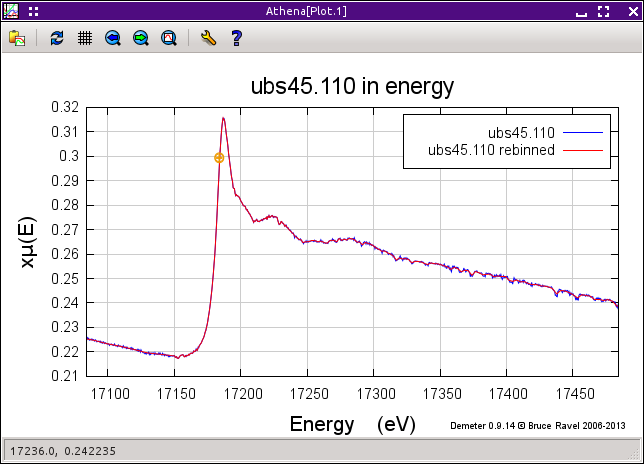Click the next zoom green arrow icon
The height and width of the screenshot is (464, 644).
140,38
